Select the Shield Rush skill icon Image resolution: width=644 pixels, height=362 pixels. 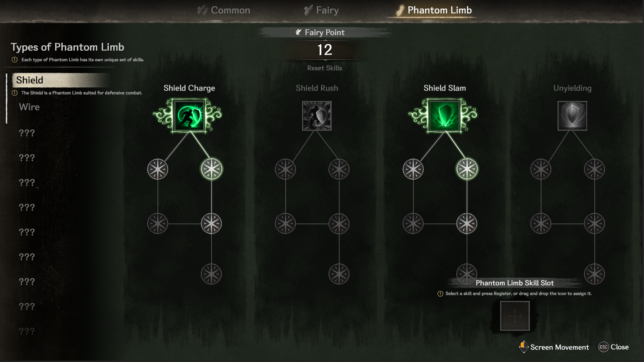tap(317, 116)
